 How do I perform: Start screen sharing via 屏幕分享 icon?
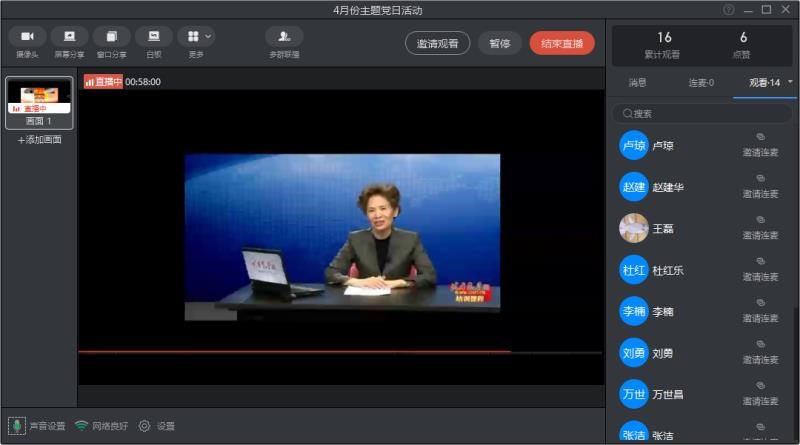tap(69, 37)
